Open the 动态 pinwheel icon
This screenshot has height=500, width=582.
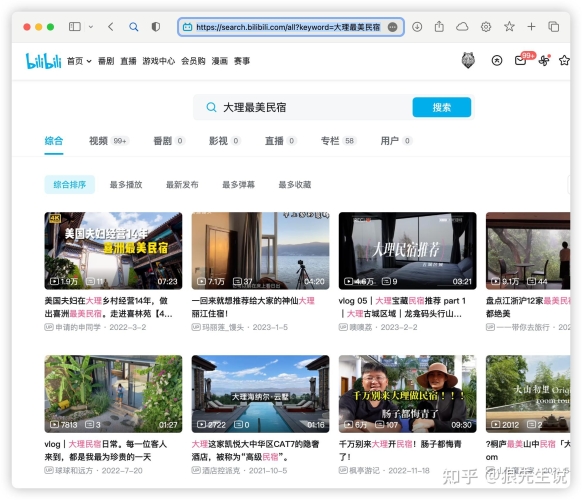[x=544, y=61]
